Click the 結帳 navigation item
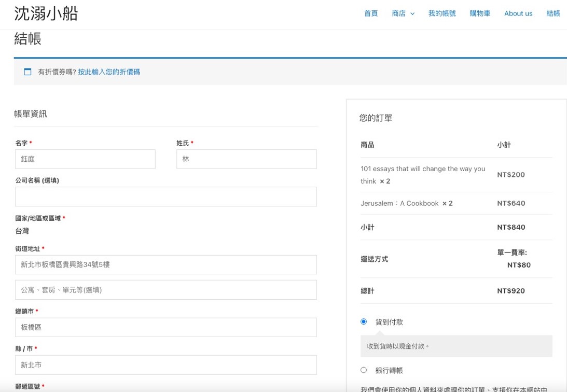Viewport: 567px width, 392px height. coord(553,13)
